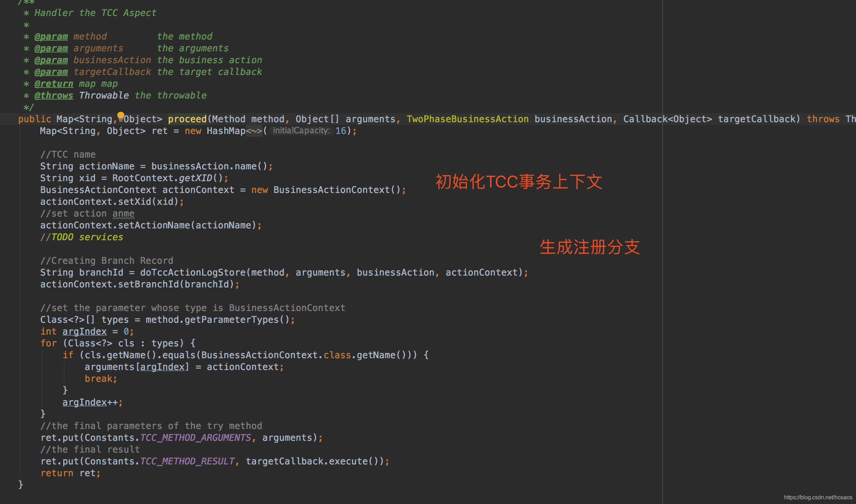Viewport: 856px width, 504px height.
Task: Click the TCC_METHOD_ARGUMENTS constant
Action: pyautogui.click(x=195, y=438)
